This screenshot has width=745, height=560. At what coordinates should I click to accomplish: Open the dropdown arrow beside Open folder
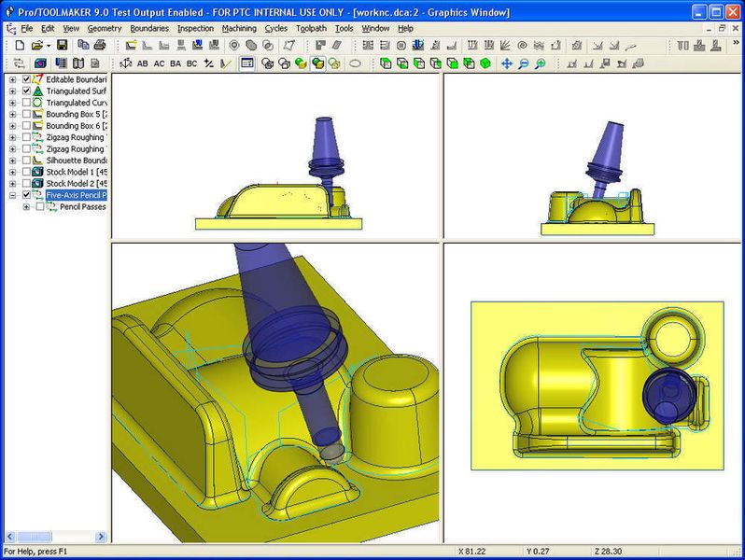(x=48, y=46)
